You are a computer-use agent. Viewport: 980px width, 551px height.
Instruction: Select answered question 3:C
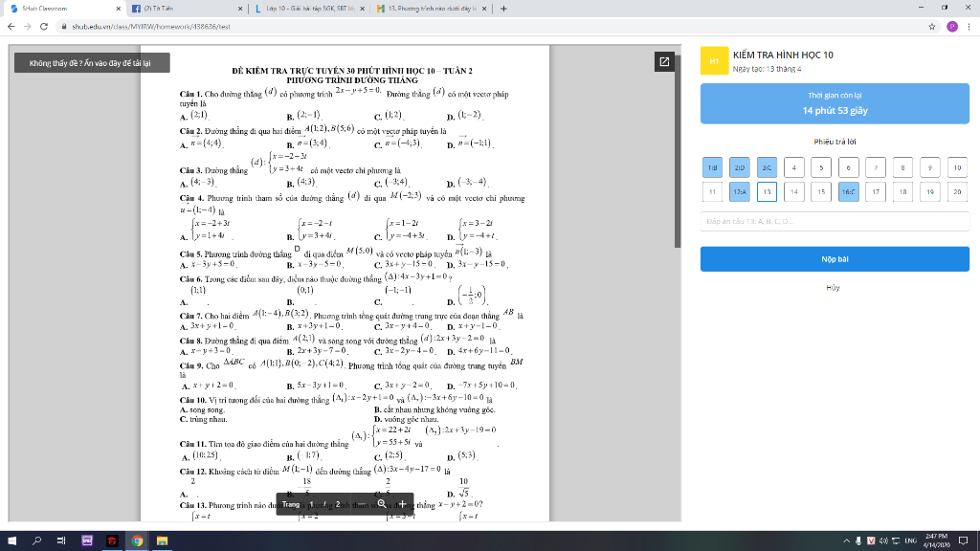coord(767,167)
